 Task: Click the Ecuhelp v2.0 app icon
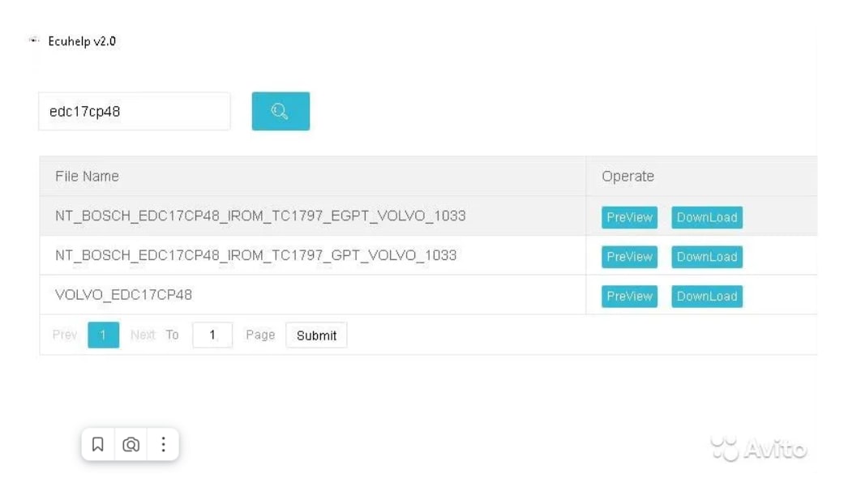(x=34, y=41)
